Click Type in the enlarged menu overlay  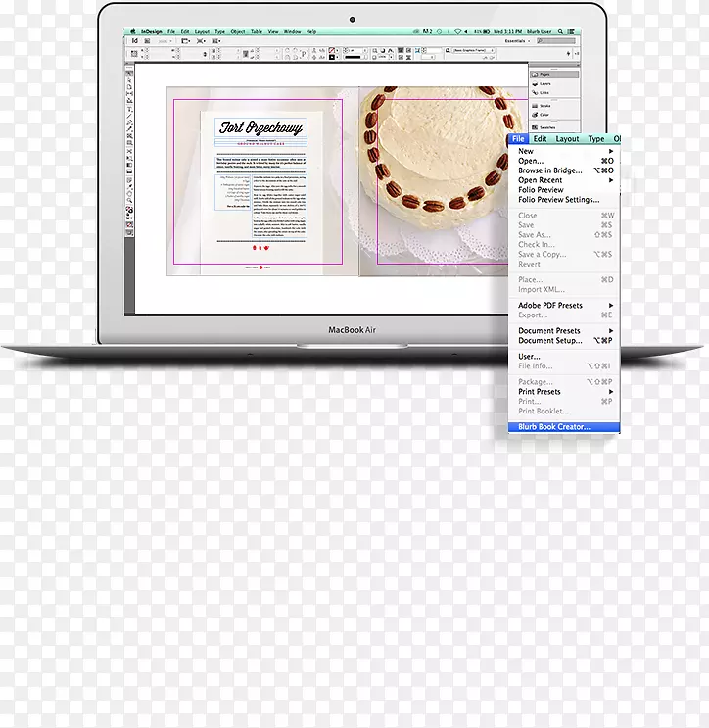596,139
